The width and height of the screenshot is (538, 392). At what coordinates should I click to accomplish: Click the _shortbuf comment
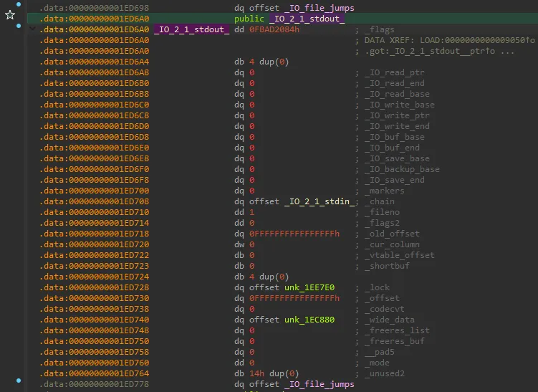pyautogui.click(x=387, y=266)
